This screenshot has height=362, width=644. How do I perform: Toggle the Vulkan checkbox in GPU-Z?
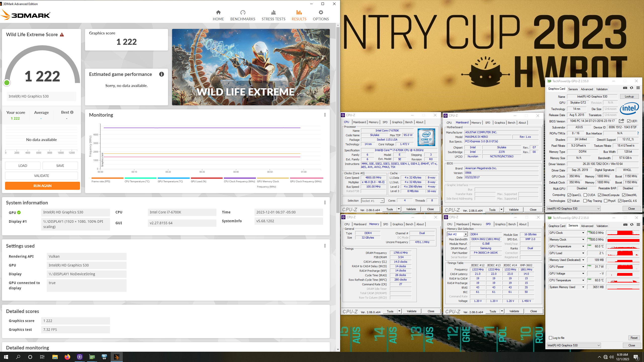click(569, 201)
